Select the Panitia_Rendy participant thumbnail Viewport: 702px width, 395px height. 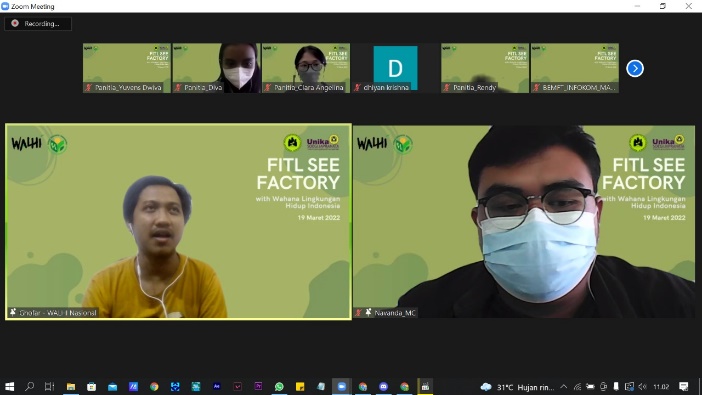(485, 68)
